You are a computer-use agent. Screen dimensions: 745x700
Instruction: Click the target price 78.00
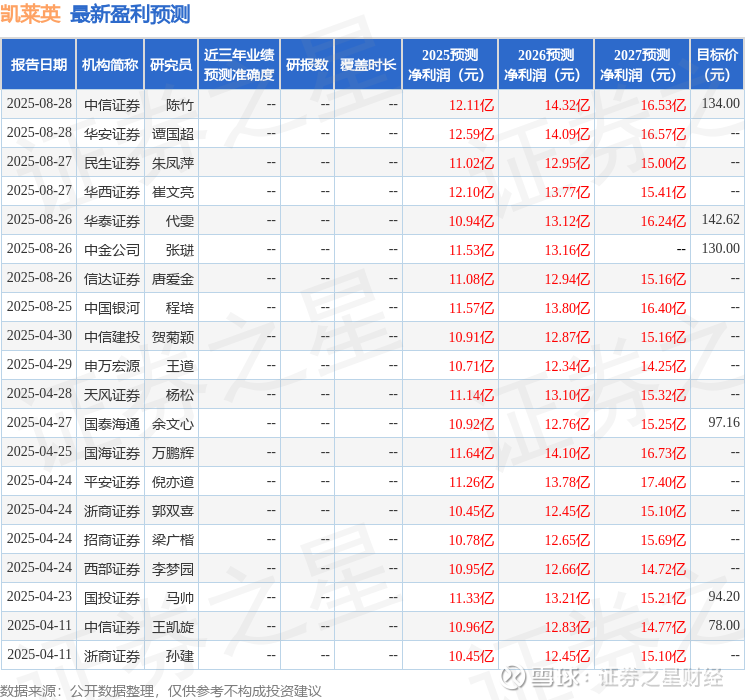click(724, 625)
